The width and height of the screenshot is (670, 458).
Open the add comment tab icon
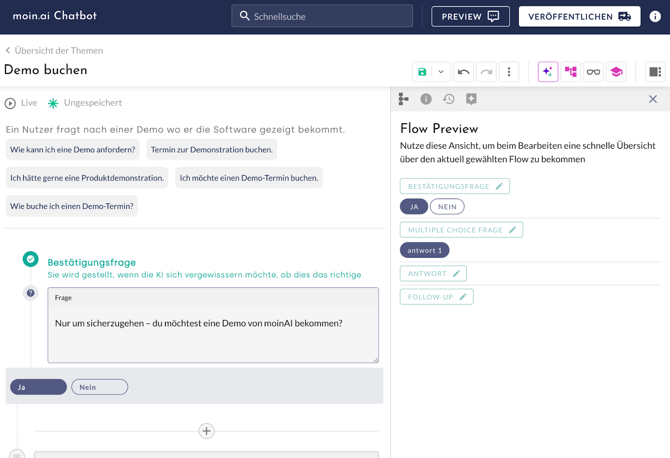pos(471,99)
